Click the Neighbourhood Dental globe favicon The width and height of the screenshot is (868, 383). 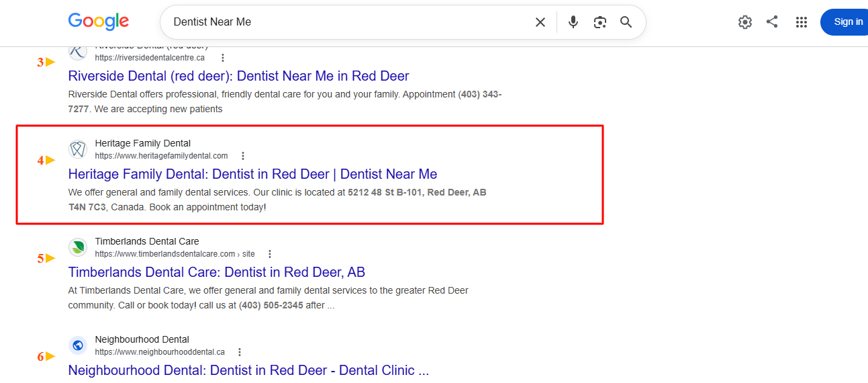[78, 345]
